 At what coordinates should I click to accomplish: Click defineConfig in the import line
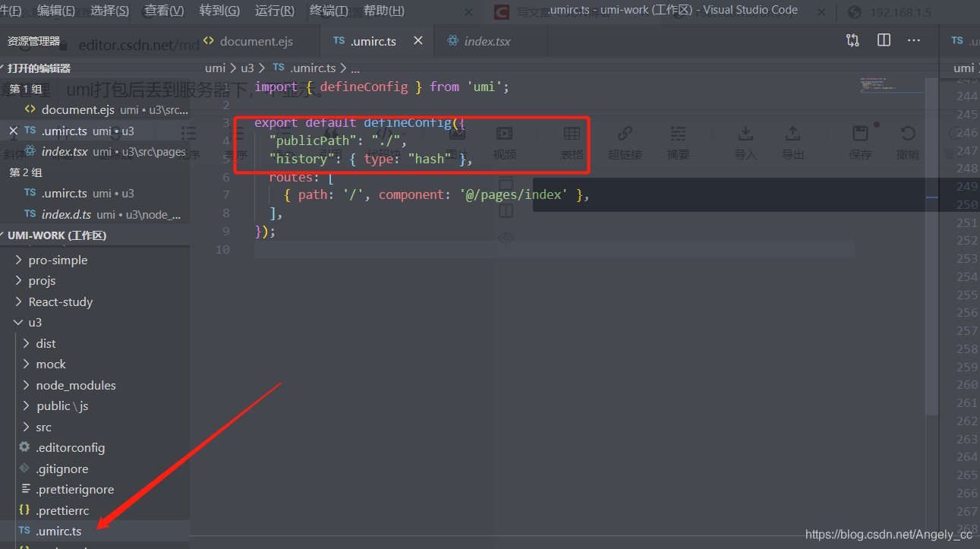tap(364, 87)
